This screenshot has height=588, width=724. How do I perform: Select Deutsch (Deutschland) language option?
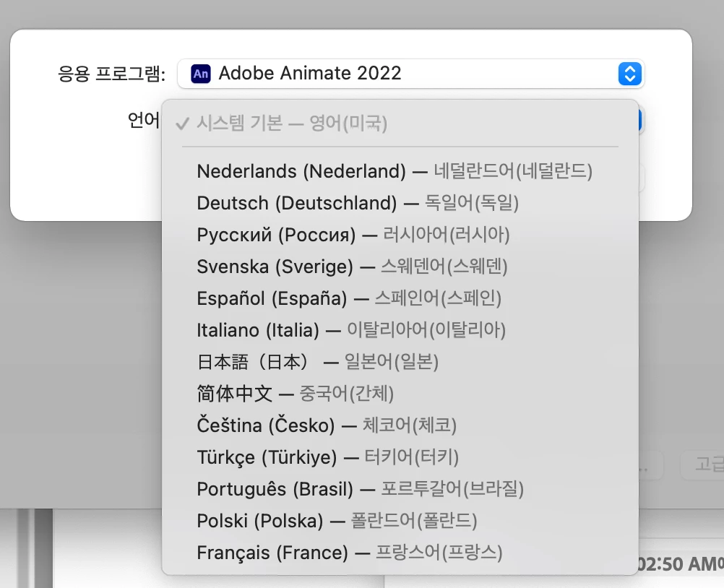coord(400,203)
